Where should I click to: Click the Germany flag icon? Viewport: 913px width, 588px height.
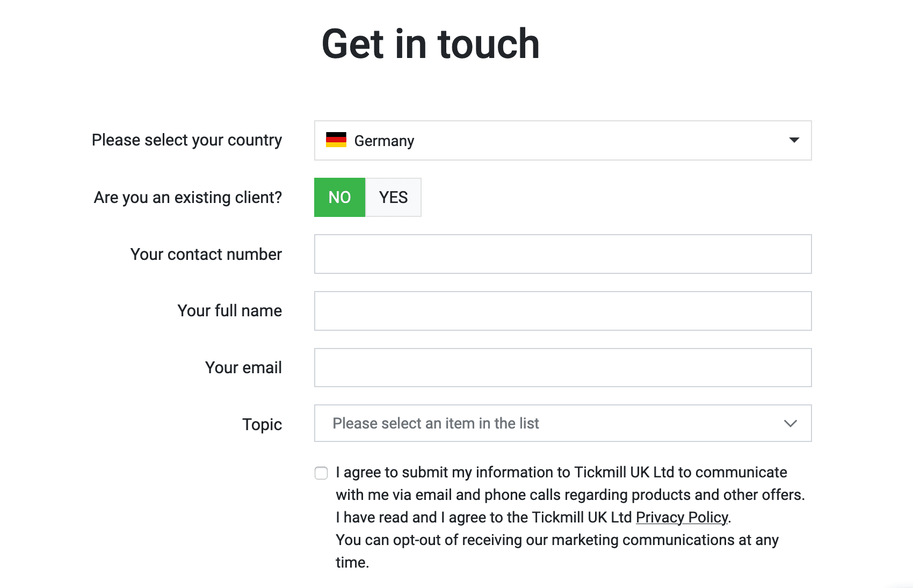(x=336, y=140)
